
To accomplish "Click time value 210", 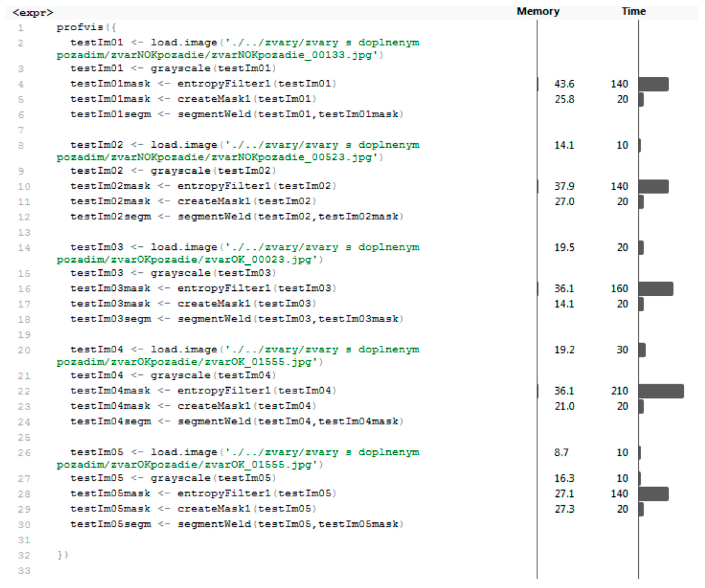I will tap(619, 391).
